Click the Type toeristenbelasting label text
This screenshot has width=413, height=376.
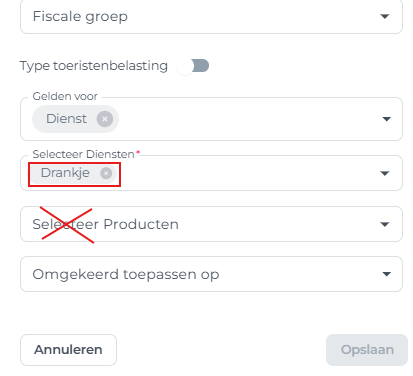pyautogui.click(x=94, y=66)
